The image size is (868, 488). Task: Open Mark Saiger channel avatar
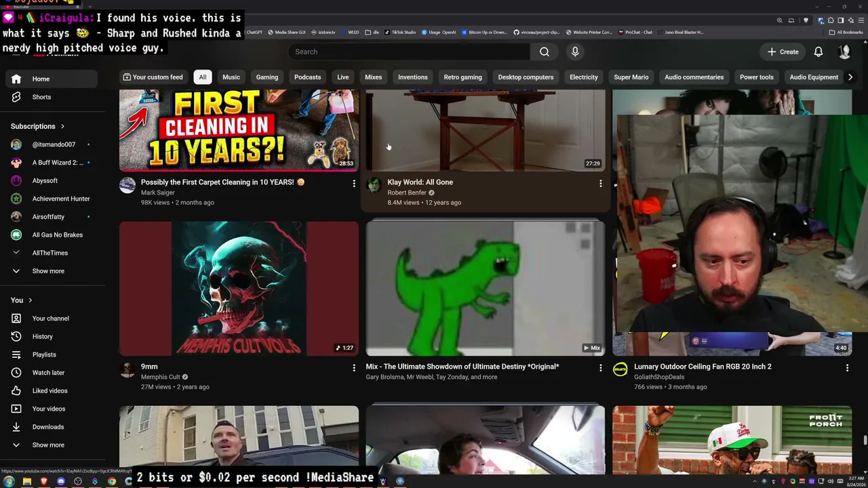pyautogui.click(x=127, y=185)
